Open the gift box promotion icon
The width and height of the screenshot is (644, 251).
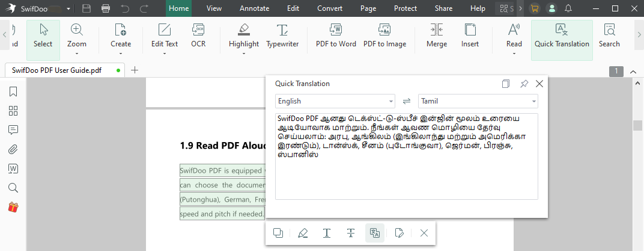click(13, 207)
